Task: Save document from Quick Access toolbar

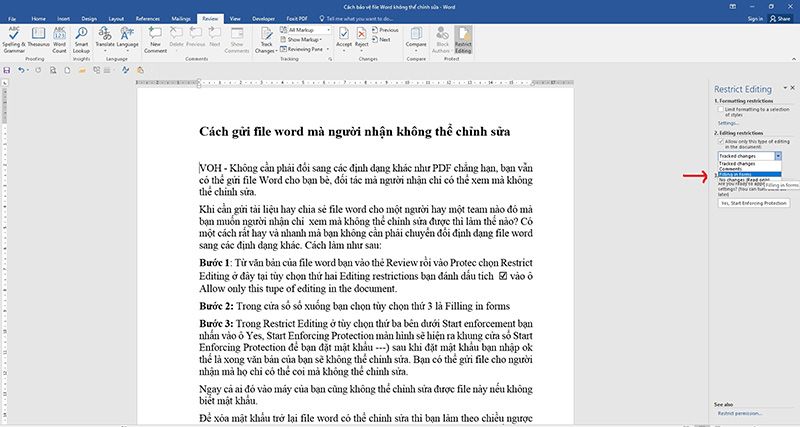Action: pos(7,70)
